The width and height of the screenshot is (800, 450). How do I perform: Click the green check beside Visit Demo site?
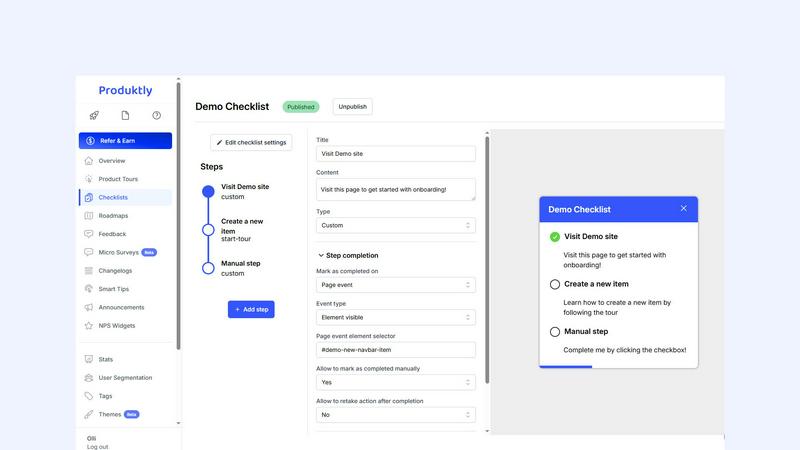pyautogui.click(x=555, y=237)
